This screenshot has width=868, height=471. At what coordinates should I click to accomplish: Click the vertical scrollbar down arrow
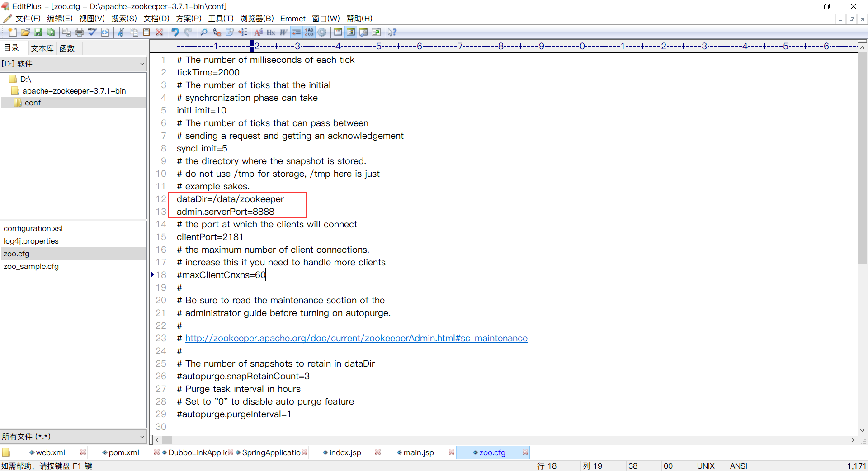[x=862, y=430]
